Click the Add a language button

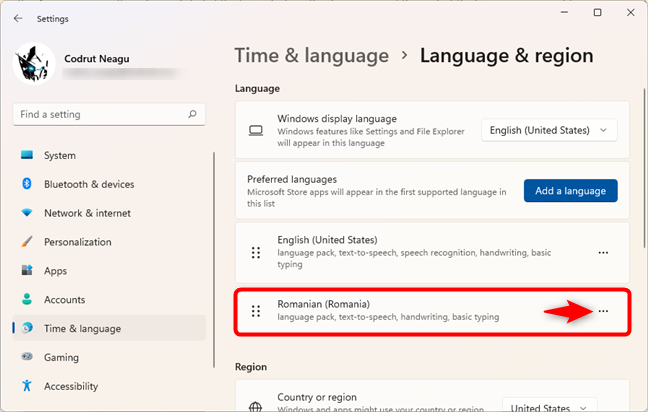point(571,191)
